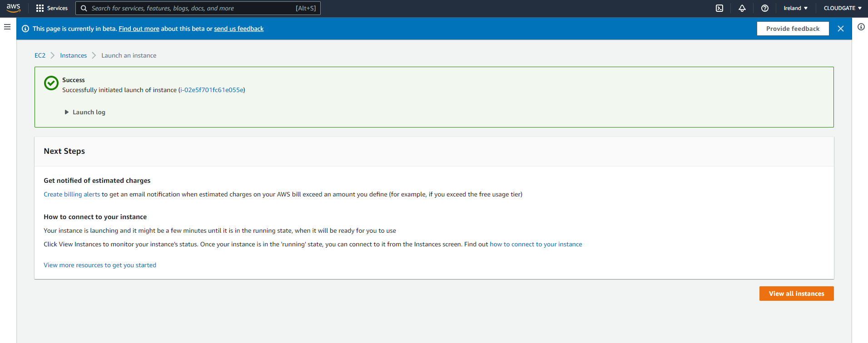This screenshot has width=868, height=343.
Task: Open the Ireland region dropdown
Action: pyautogui.click(x=795, y=8)
